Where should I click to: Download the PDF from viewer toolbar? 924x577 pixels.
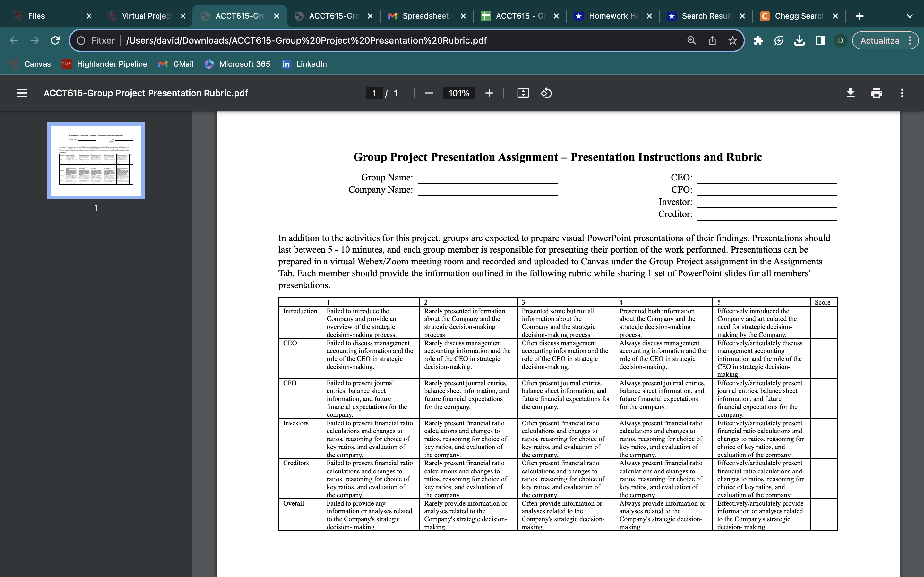(x=851, y=93)
